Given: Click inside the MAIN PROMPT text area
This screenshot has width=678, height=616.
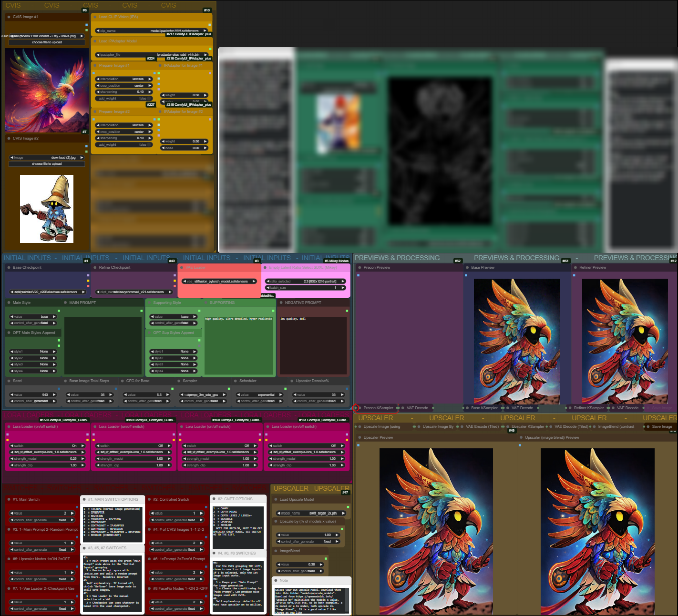Looking at the screenshot, I should (103, 345).
